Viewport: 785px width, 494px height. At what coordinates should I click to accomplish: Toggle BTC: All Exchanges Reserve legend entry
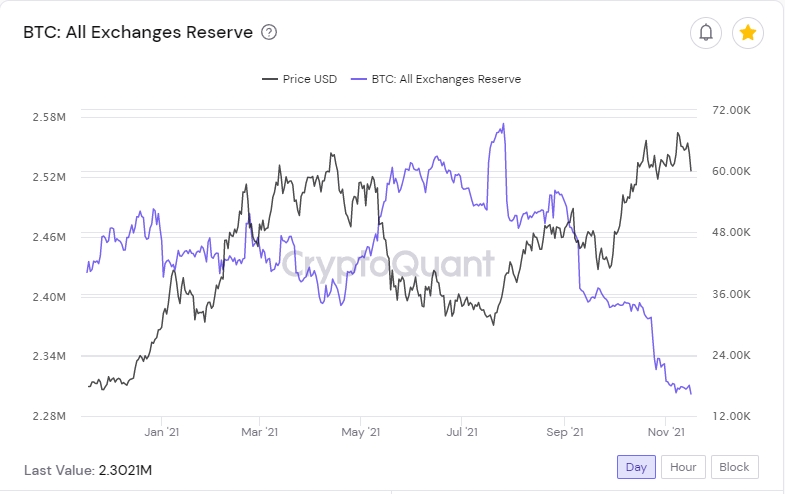[x=436, y=79]
